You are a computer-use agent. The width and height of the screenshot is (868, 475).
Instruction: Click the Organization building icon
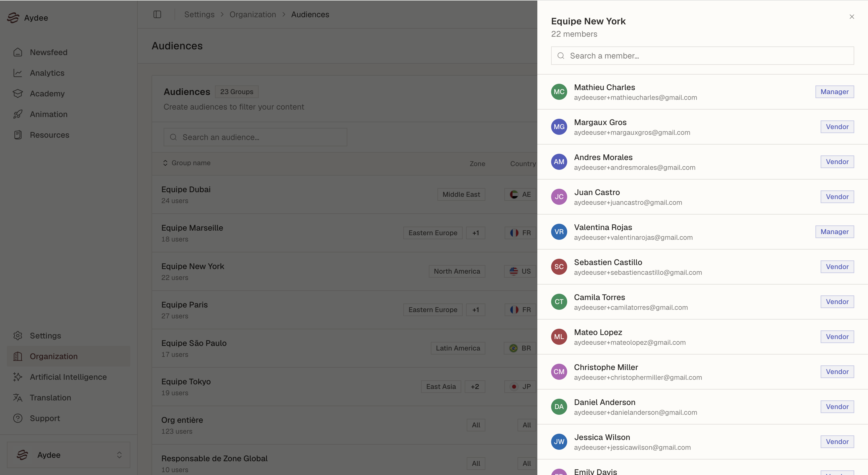pyautogui.click(x=18, y=356)
